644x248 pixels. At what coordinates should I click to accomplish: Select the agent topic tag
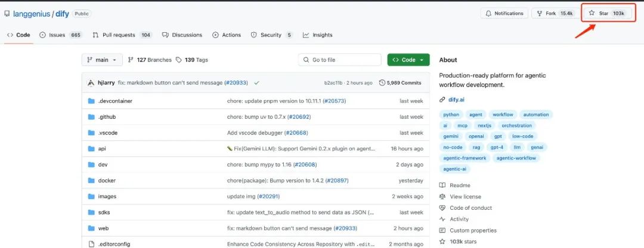pyautogui.click(x=476, y=115)
